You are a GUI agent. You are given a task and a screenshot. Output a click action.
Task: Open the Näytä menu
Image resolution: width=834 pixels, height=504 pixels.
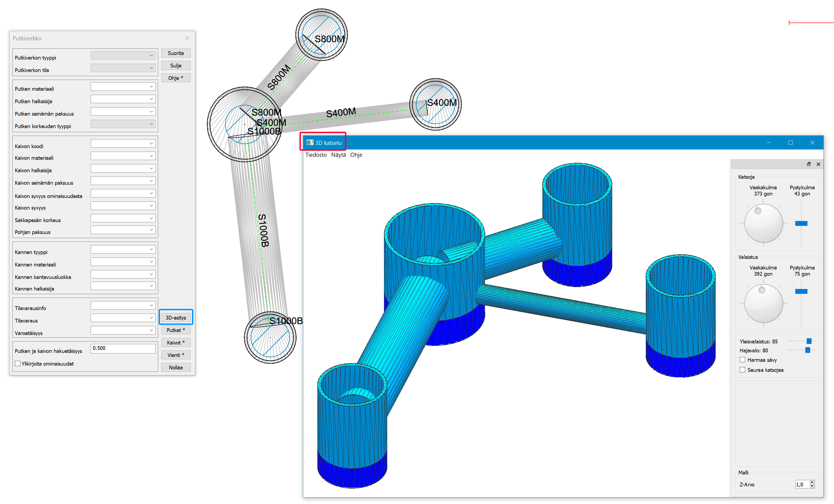click(338, 155)
